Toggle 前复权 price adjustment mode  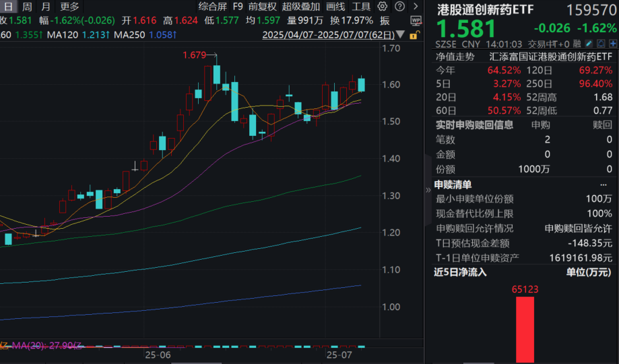(262, 7)
